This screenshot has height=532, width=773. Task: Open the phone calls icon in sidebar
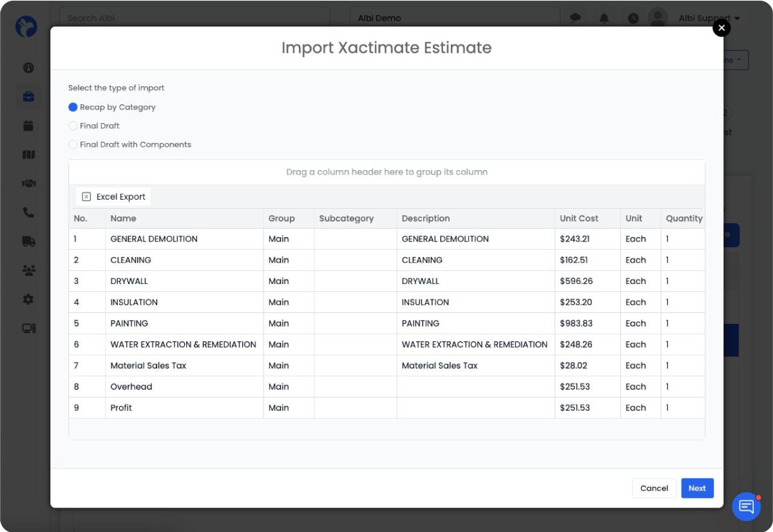click(x=26, y=212)
